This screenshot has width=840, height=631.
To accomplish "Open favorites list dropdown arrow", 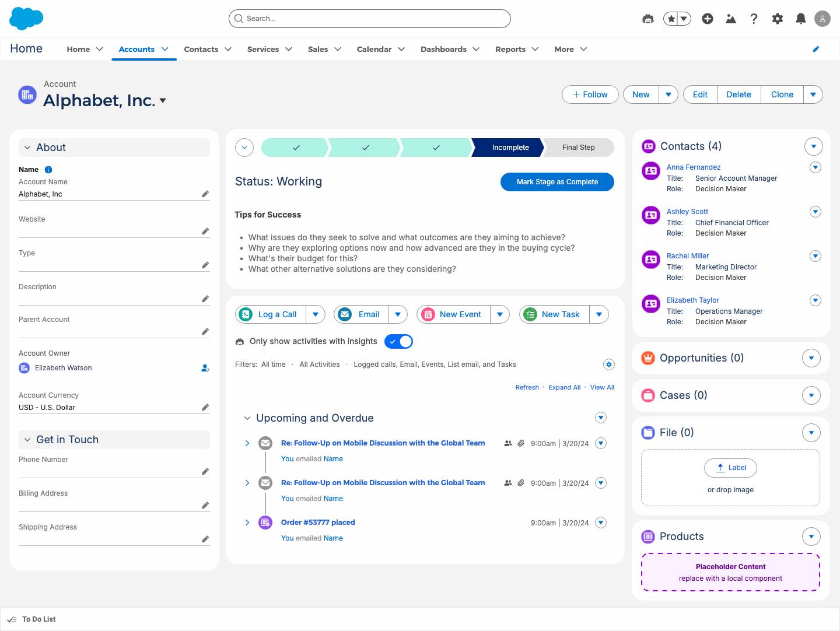I will coord(684,19).
